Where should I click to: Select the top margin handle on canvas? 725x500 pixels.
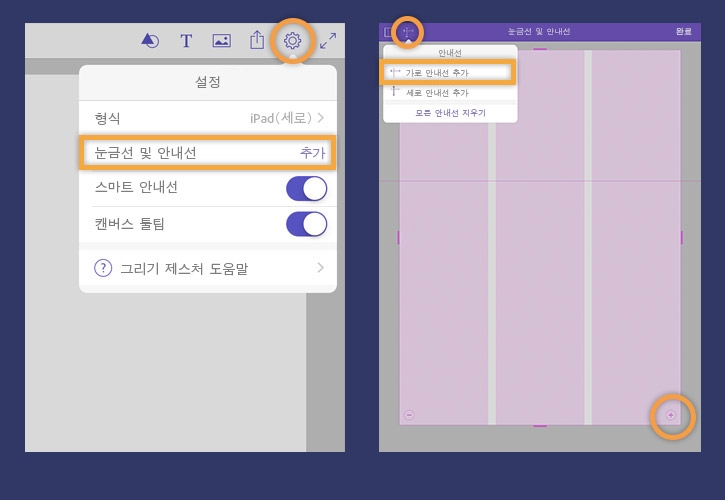tap(540, 49)
